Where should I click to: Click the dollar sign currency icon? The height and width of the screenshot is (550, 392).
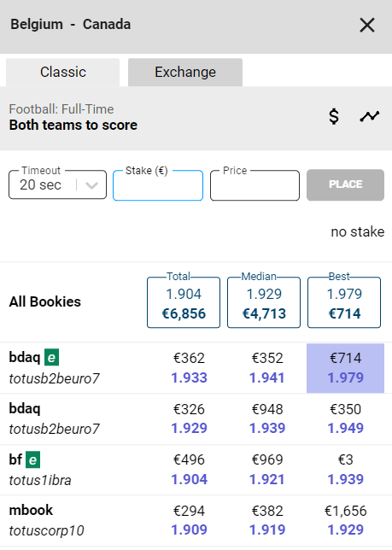click(334, 116)
